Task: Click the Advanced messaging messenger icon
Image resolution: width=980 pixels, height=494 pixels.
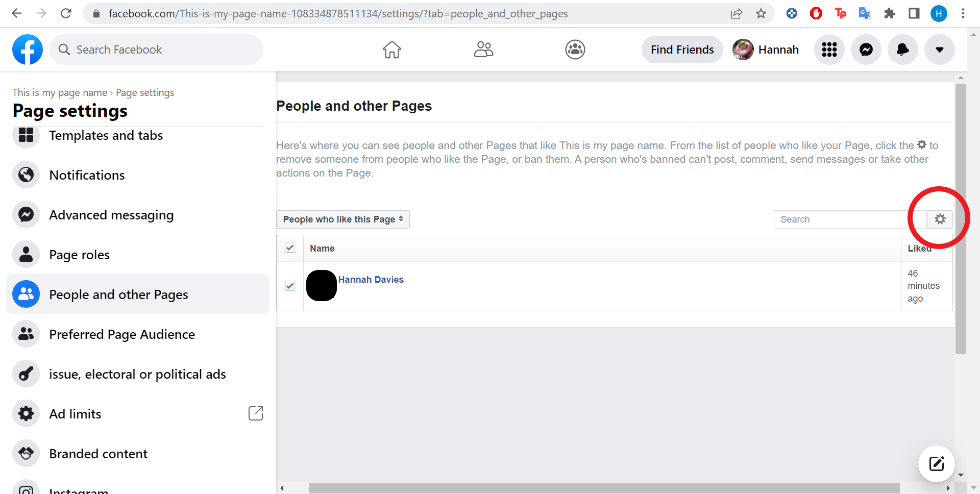Action: click(x=26, y=215)
